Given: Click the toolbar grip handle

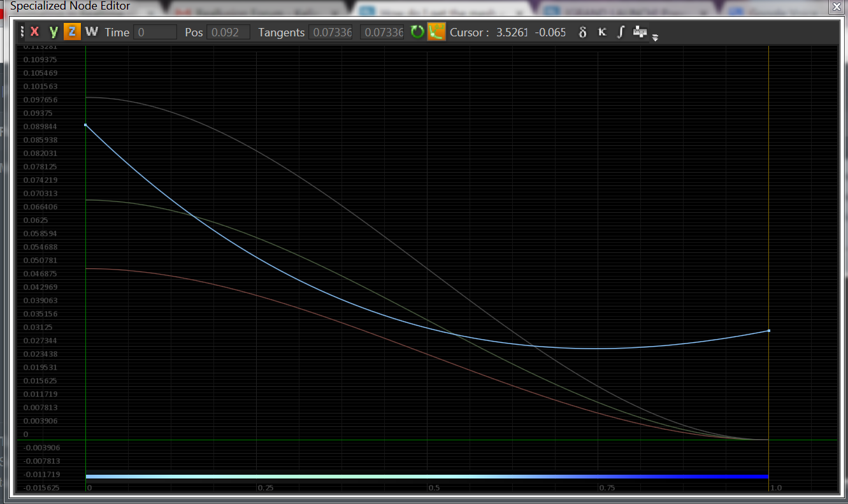Looking at the screenshot, I should click(22, 32).
